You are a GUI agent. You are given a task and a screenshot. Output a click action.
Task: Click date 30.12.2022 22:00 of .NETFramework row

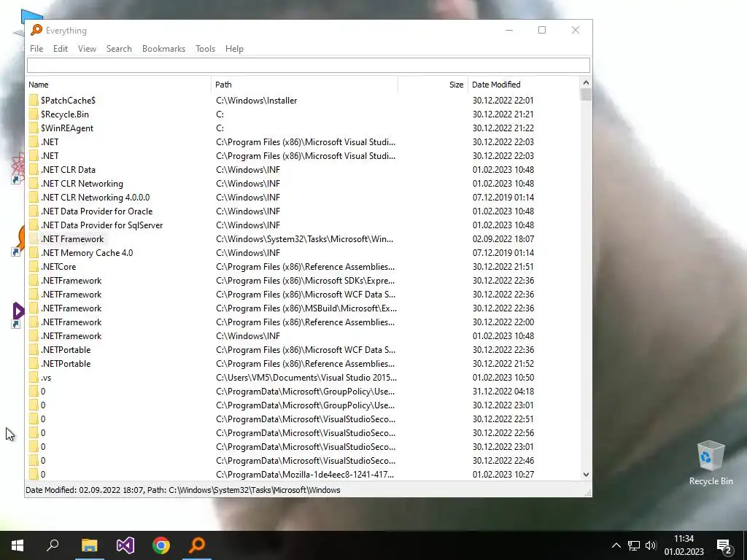[x=503, y=322]
